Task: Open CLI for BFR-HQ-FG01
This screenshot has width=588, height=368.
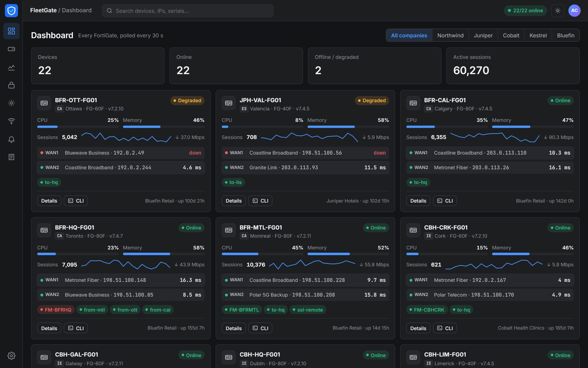Action: coord(76,328)
